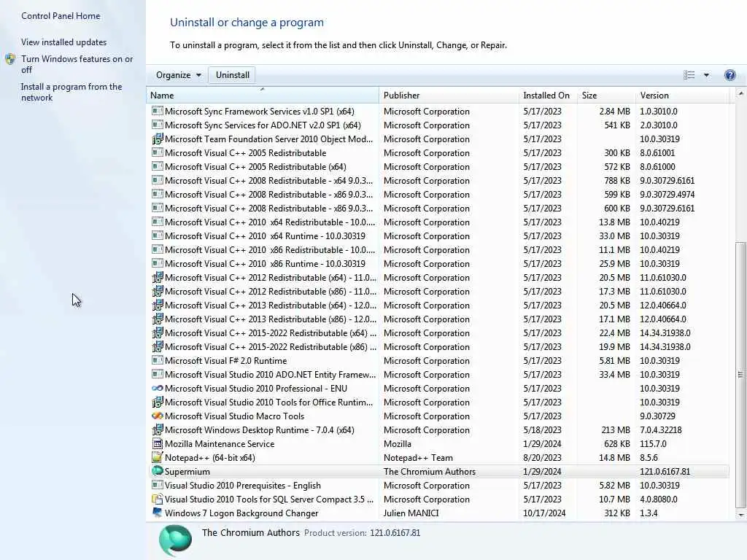Screen dimensions: 747x560
Task: Select Microsoft Visual C++ 2010 x64 Redistributable row
Action: (x=438, y=222)
